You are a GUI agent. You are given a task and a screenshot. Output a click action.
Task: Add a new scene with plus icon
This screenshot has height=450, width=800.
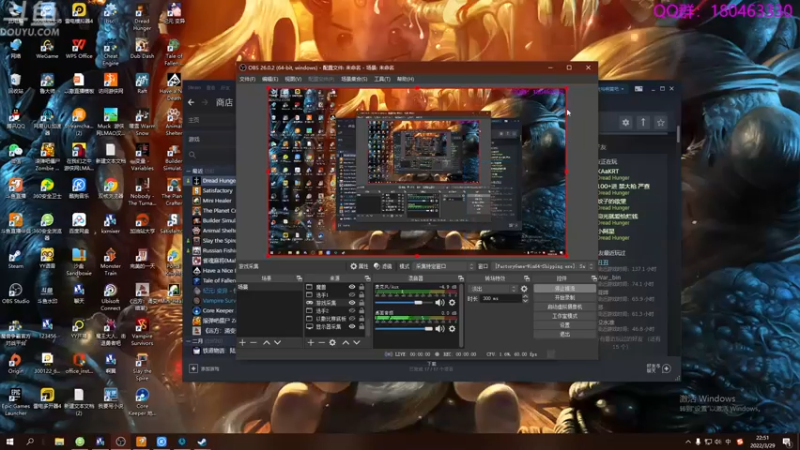coord(243,343)
